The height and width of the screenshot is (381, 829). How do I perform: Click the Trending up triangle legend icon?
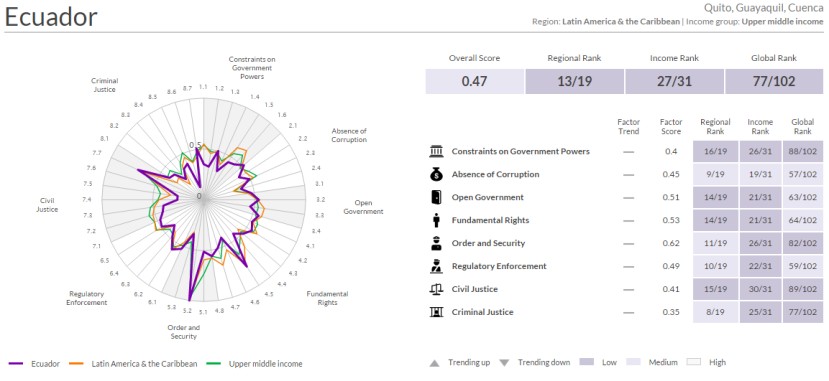click(434, 363)
